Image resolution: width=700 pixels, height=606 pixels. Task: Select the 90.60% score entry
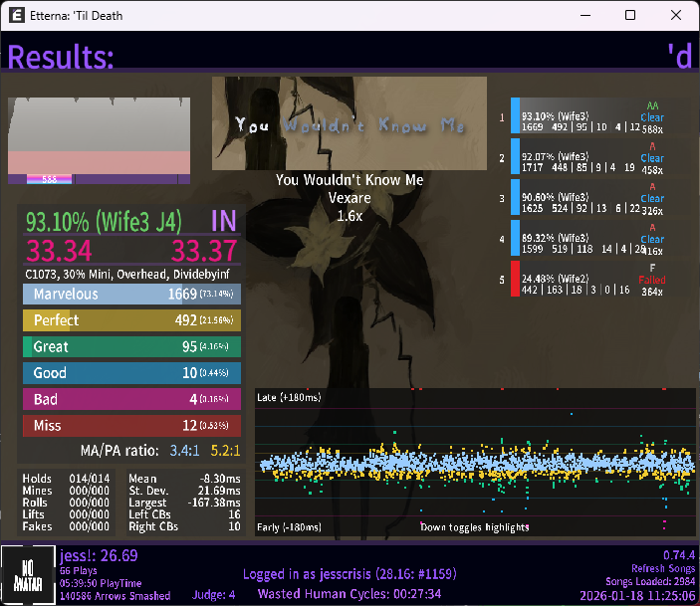point(578,197)
